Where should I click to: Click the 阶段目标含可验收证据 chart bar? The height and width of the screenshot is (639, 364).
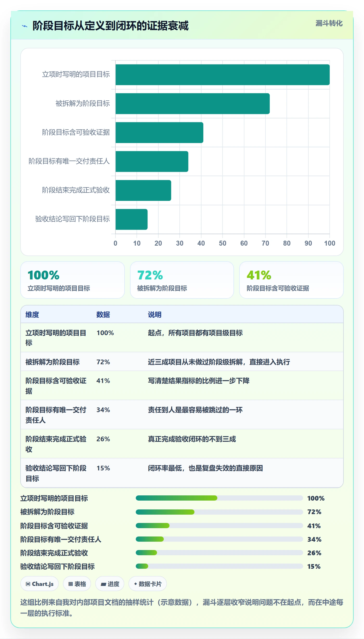tap(159, 132)
